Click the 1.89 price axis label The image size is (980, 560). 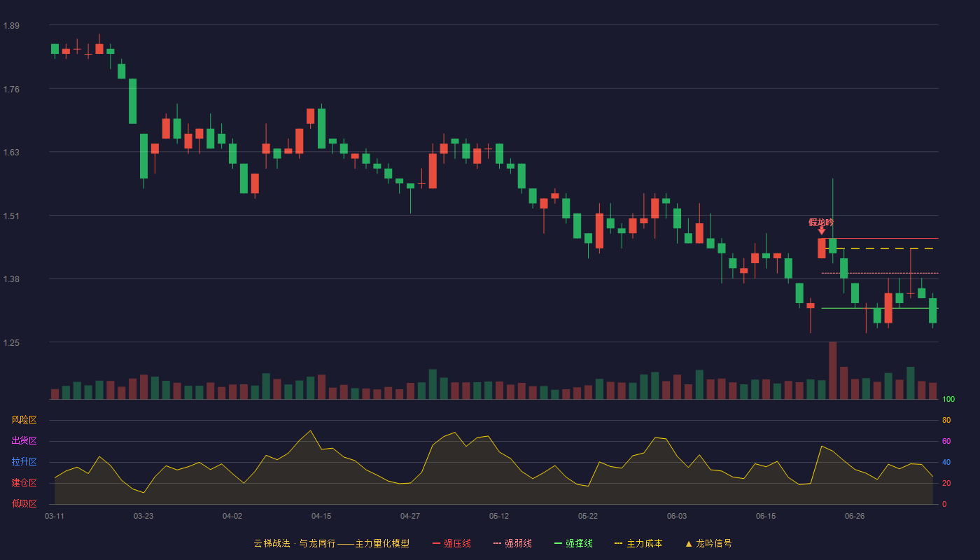pyautogui.click(x=11, y=26)
